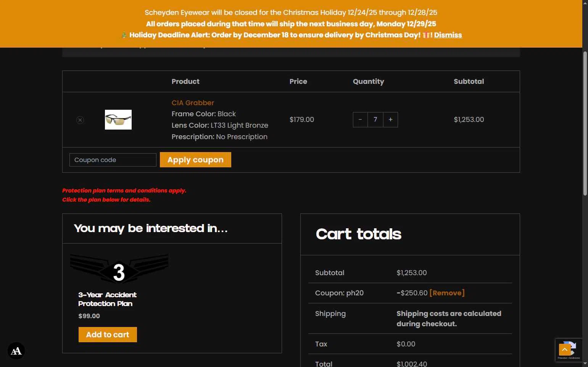
Task: Click the Frame Color: Black text
Action: pyautogui.click(x=204, y=114)
